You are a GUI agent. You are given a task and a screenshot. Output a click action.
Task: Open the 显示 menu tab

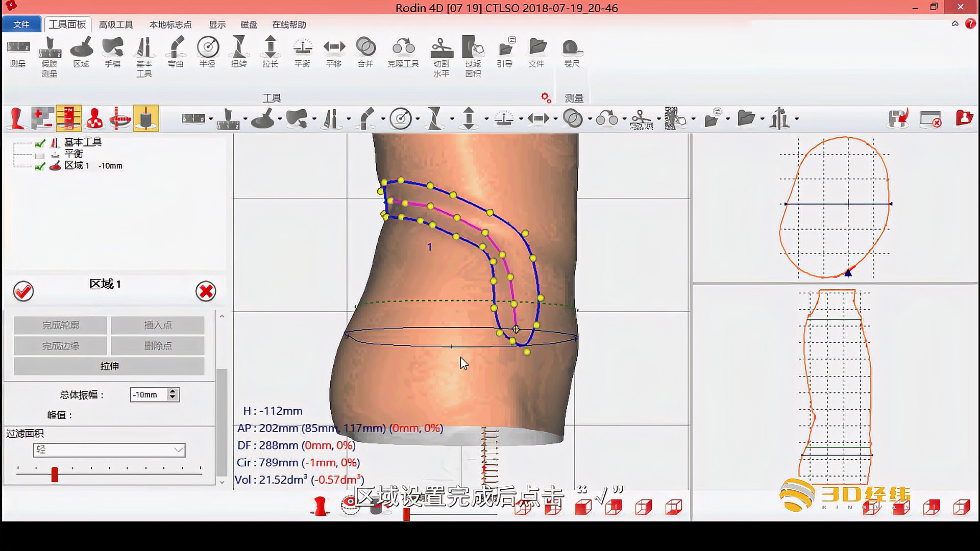(217, 24)
